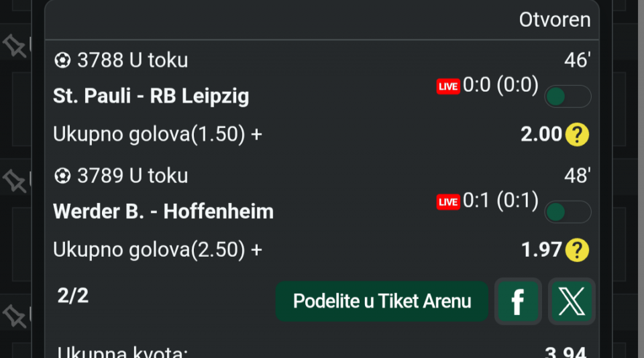644x358 pixels.
Task: Select the Ukupno golova(1.50) + bet line
Action: [x=158, y=135]
